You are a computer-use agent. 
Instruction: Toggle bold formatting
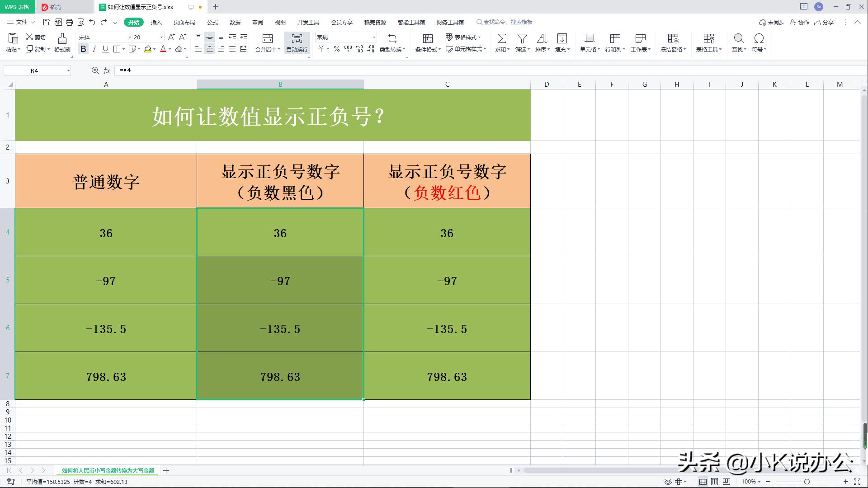pyautogui.click(x=83, y=50)
